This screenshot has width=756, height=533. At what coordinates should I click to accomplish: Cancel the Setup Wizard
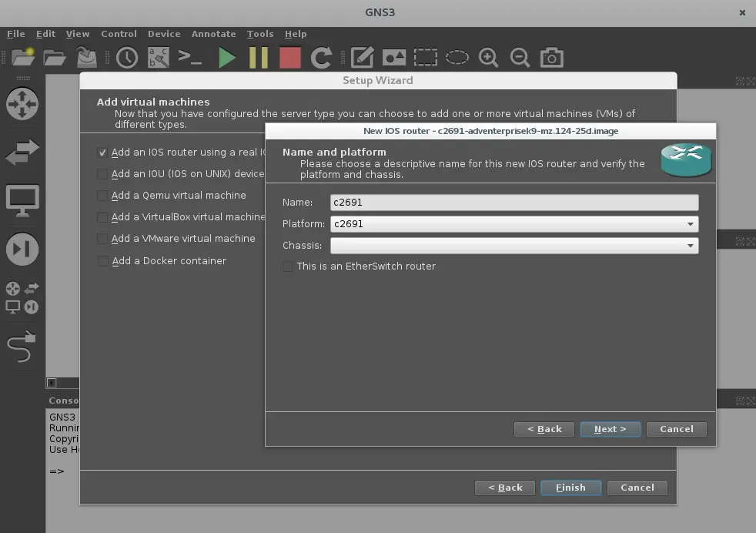637,488
